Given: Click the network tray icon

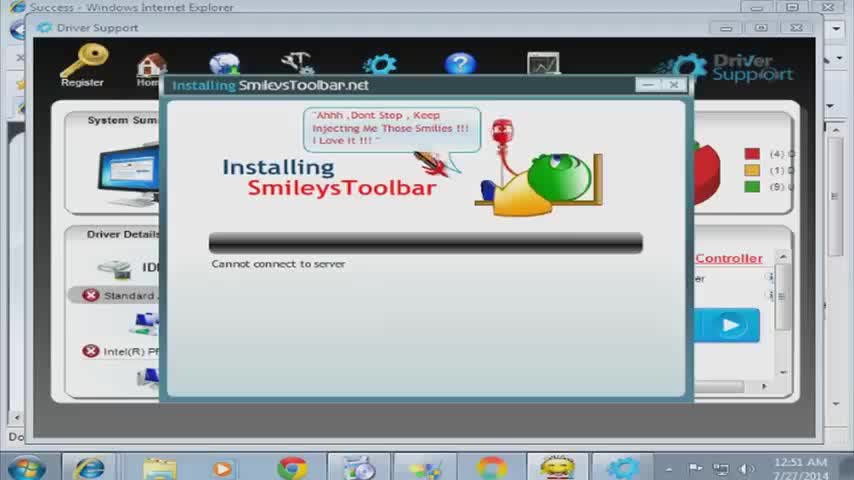Looking at the screenshot, I should 721,469.
